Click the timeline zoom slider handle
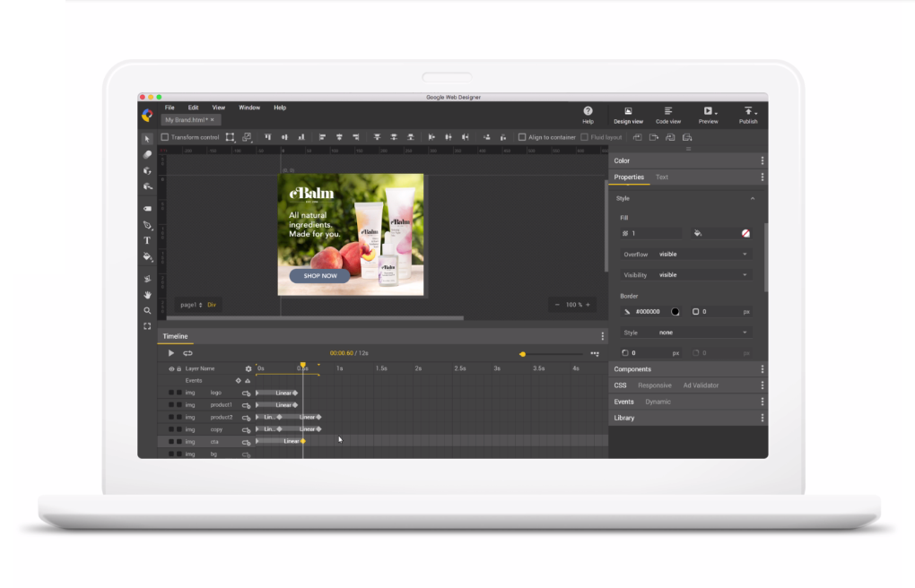This screenshot has width=915, height=588. 522,354
